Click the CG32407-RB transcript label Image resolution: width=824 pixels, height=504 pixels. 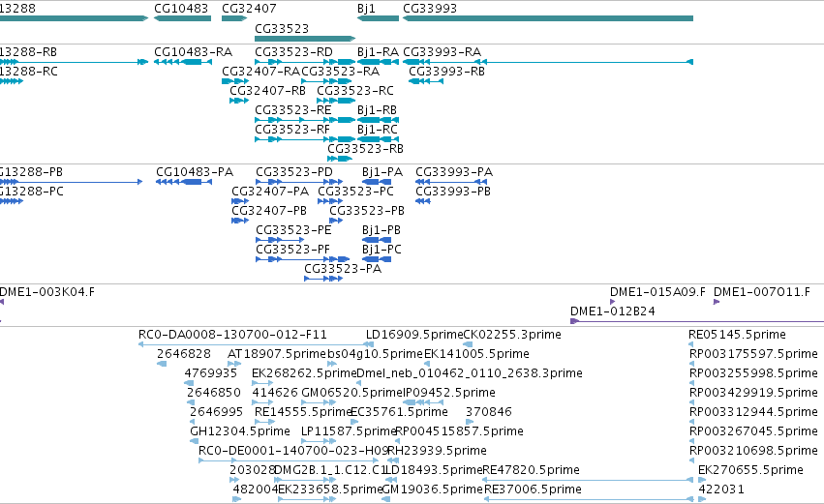coord(267,91)
